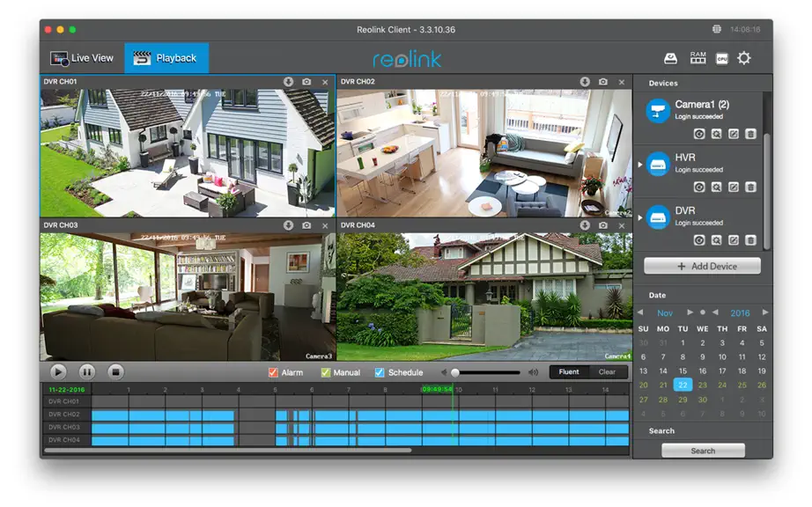This screenshot has height=507, width=812.
Task: Click the Search button
Action: pos(703,451)
